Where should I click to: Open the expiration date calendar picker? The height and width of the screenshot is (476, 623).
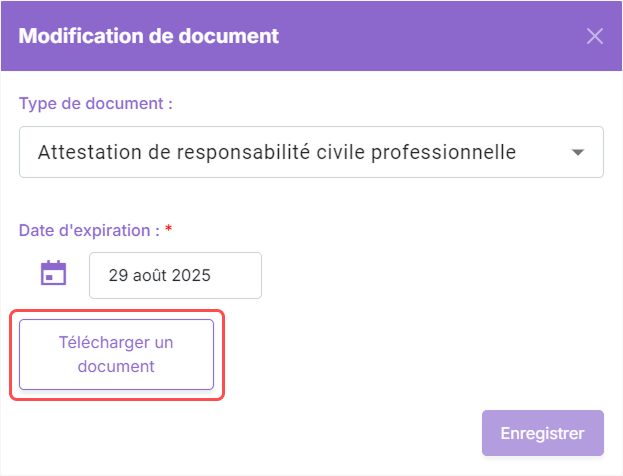point(54,273)
